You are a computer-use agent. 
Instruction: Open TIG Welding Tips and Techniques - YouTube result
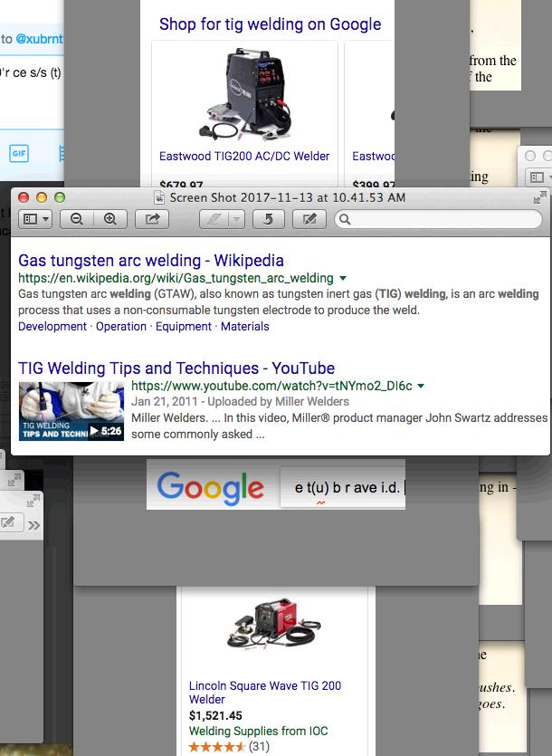pos(176,368)
